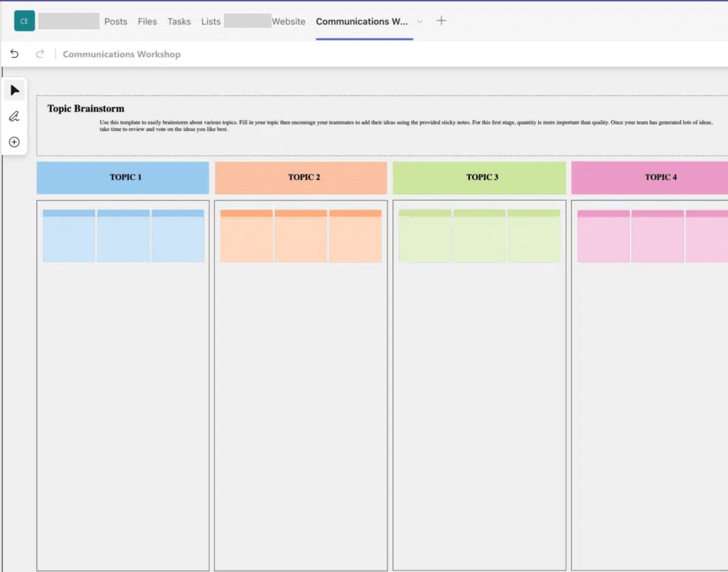Go to the Tasks tab

pos(179,21)
